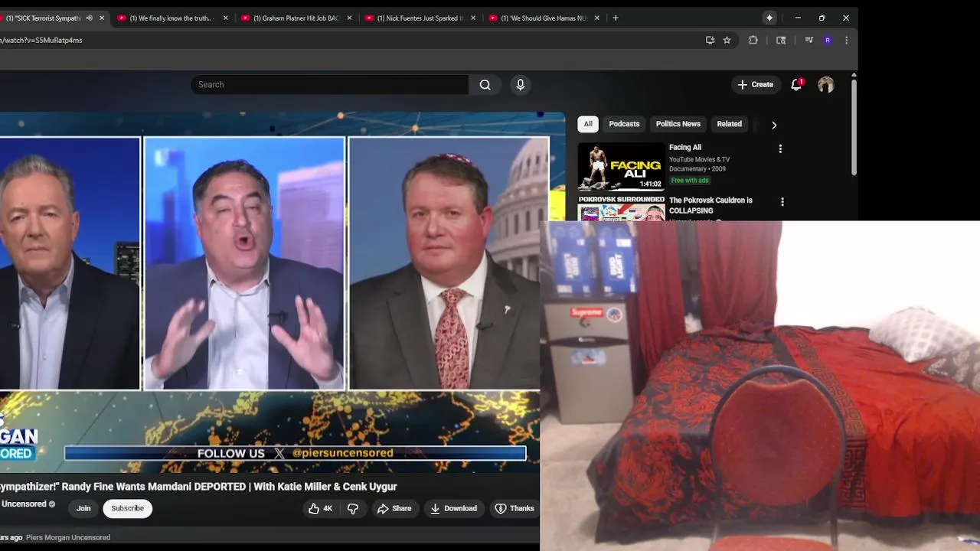980x551 pixels.
Task: Click the Facing Ali video title
Action: [685, 148]
